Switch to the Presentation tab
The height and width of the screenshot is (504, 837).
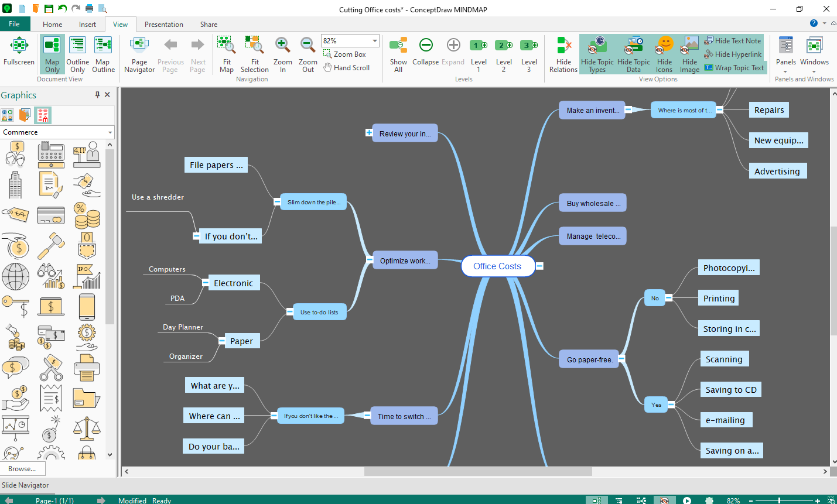pos(164,24)
